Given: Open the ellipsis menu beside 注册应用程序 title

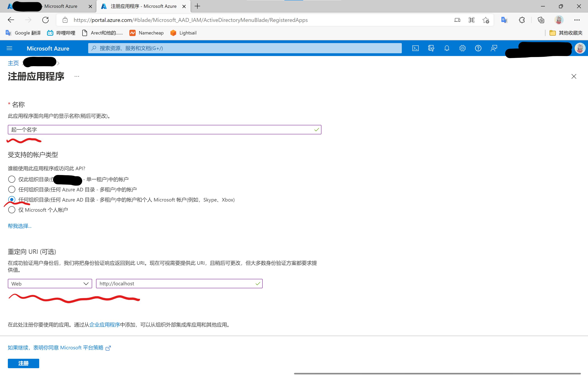Looking at the screenshot, I should [77, 76].
